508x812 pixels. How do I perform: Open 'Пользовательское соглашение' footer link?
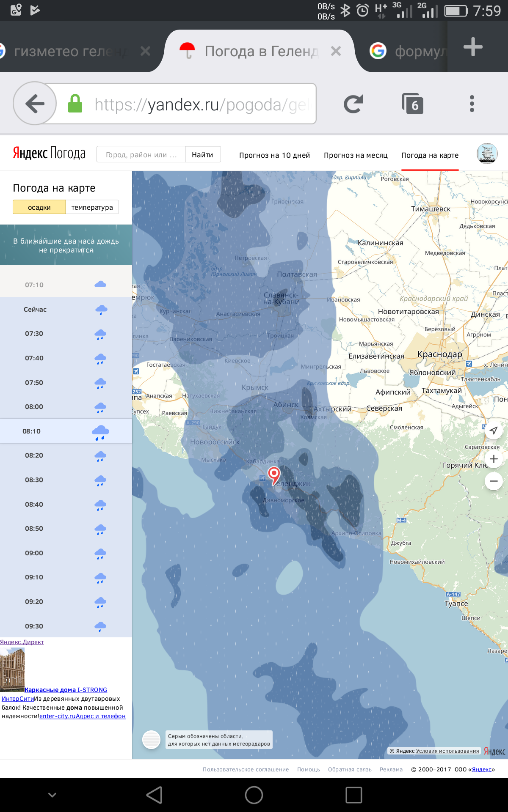tap(246, 769)
